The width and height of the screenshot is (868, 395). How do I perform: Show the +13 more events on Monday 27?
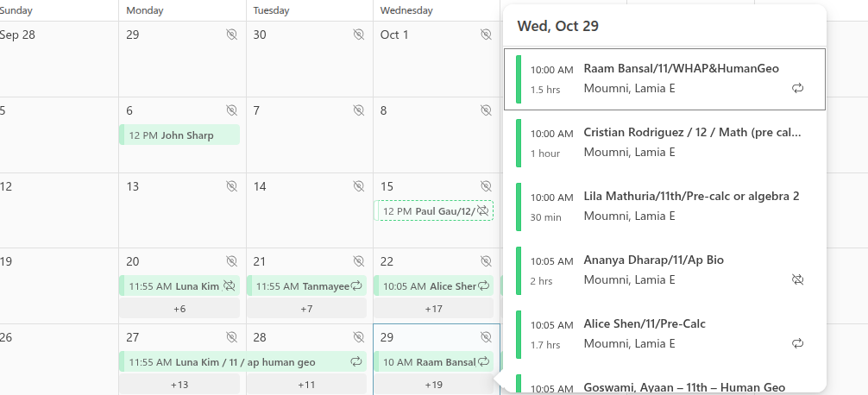tap(179, 385)
